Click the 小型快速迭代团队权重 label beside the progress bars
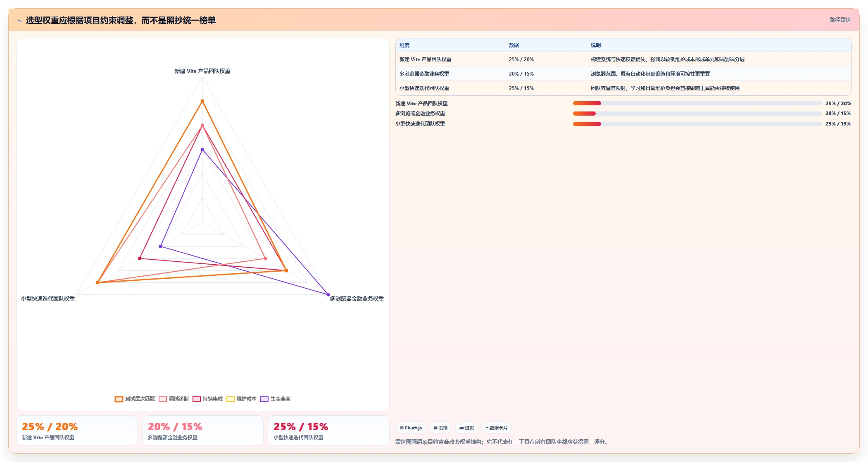 pyautogui.click(x=420, y=124)
